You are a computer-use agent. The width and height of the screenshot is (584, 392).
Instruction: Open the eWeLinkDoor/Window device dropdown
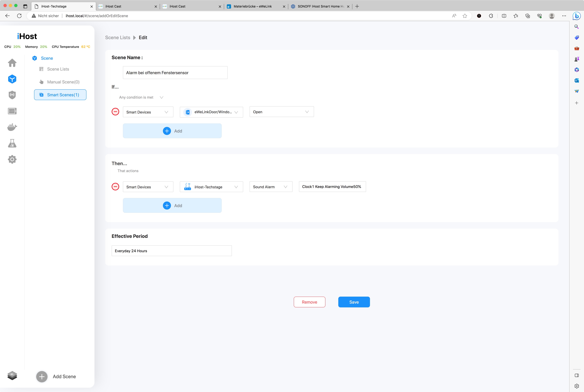coord(211,112)
